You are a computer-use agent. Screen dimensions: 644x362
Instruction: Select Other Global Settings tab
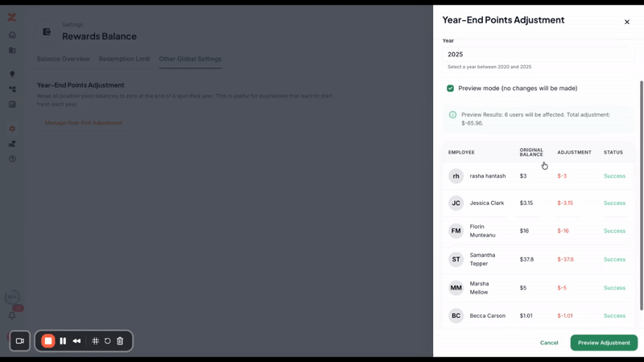click(x=190, y=59)
